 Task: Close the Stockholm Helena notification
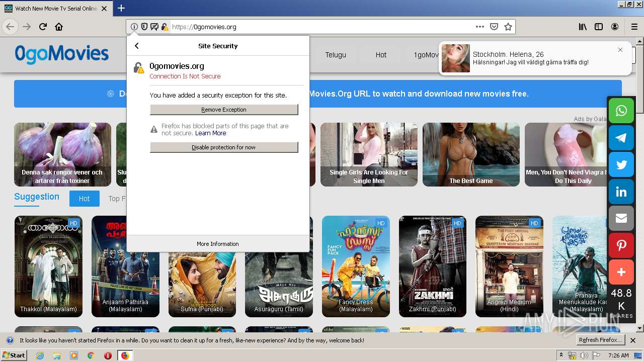[x=620, y=50]
